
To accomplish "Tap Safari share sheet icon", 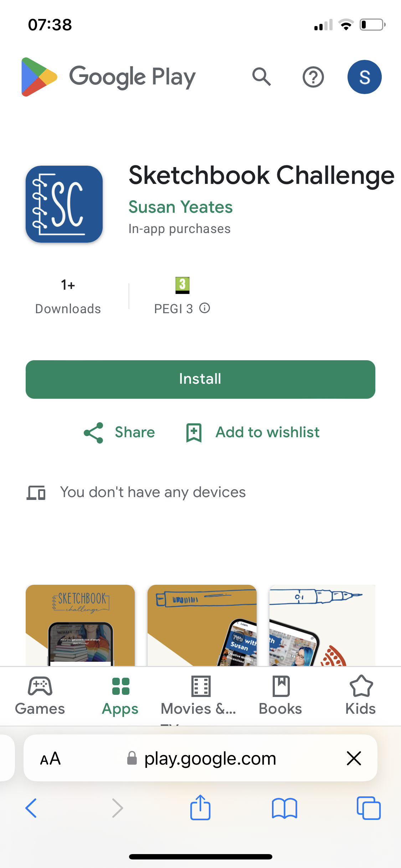I will tap(200, 807).
